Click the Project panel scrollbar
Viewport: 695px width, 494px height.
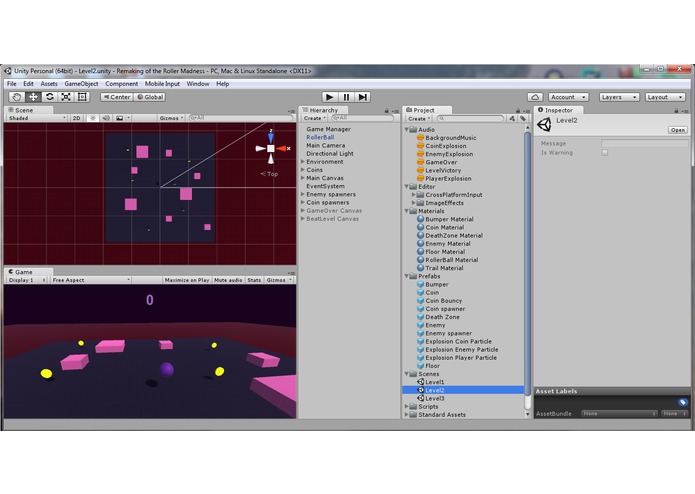coord(527,264)
